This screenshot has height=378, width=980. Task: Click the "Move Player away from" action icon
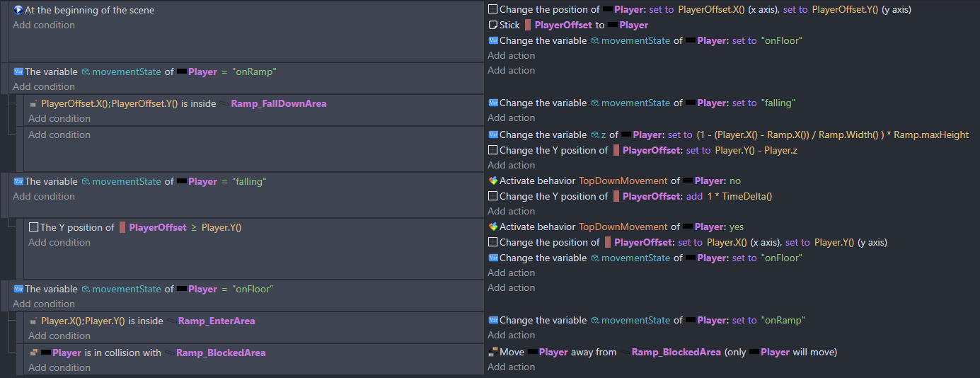point(493,352)
